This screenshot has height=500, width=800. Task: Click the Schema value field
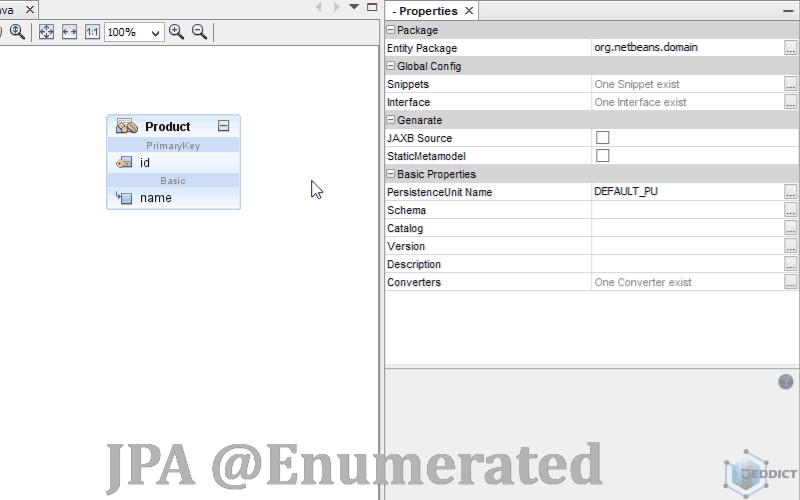(686, 210)
